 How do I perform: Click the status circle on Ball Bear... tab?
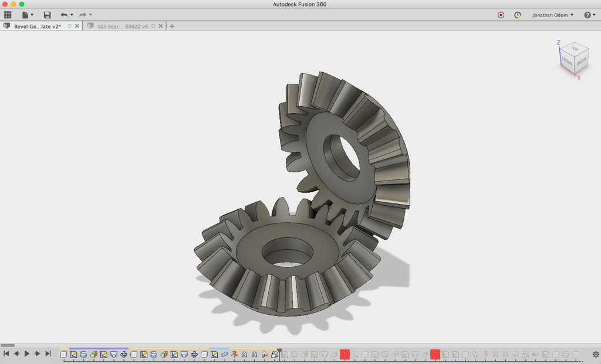[x=153, y=26]
